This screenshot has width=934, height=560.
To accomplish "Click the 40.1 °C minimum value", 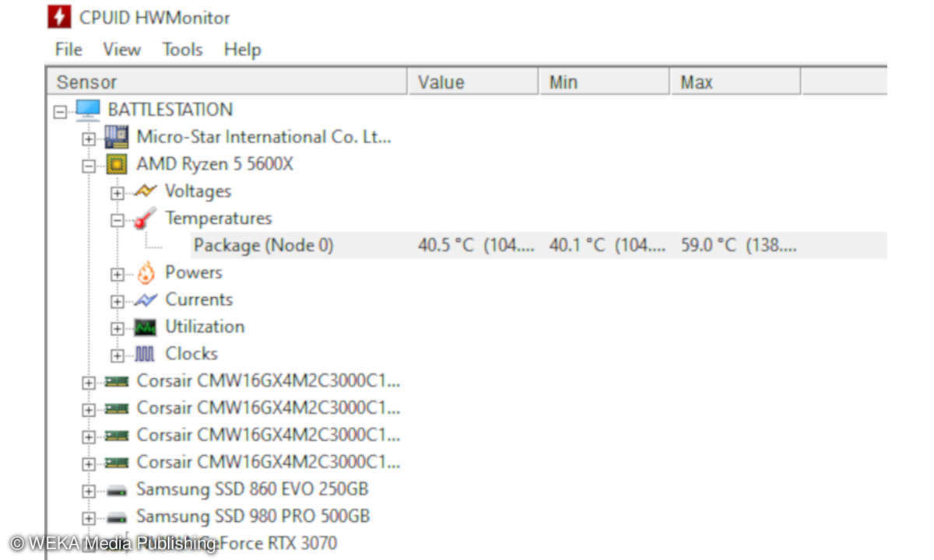I will pyautogui.click(x=607, y=246).
